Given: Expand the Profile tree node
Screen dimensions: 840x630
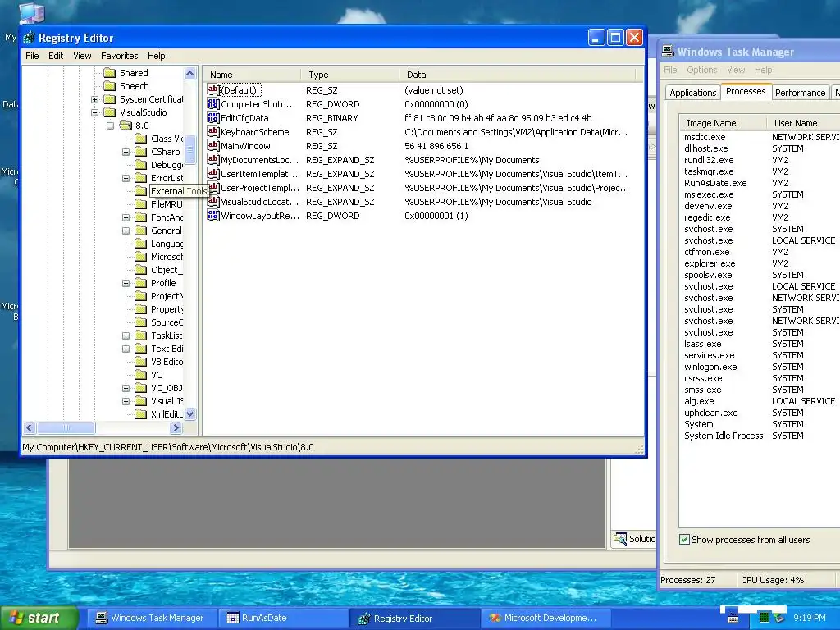Looking at the screenshot, I should pyautogui.click(x=126, y=283).
